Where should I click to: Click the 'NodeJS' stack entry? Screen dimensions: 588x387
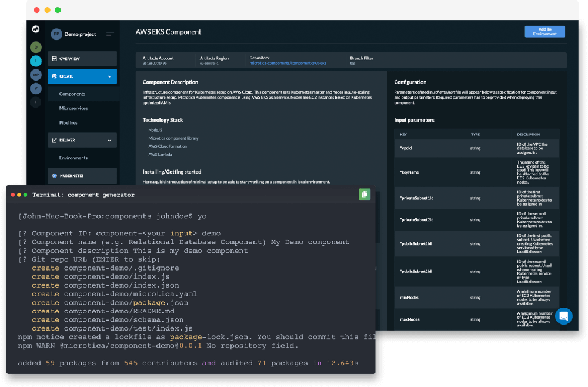[155, 130]
